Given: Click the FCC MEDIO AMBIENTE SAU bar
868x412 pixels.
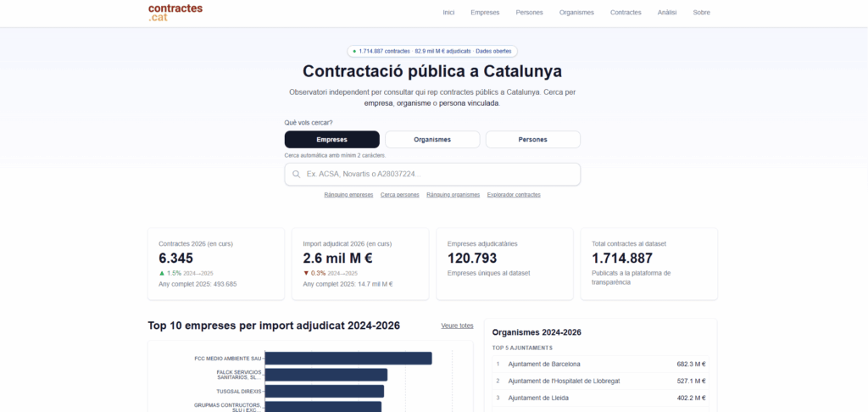Looking at the screenshot, I should [348, 359].
